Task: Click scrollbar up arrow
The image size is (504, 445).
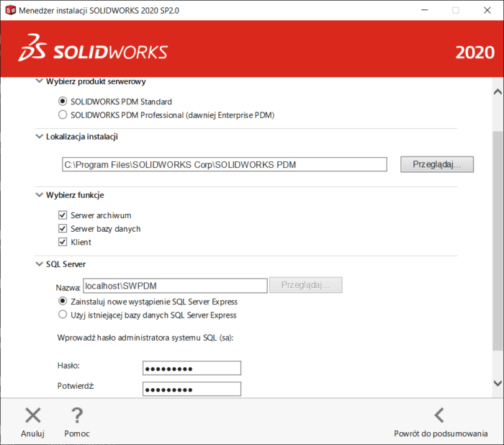Action: pyautogui.click(x=498, y=92)
